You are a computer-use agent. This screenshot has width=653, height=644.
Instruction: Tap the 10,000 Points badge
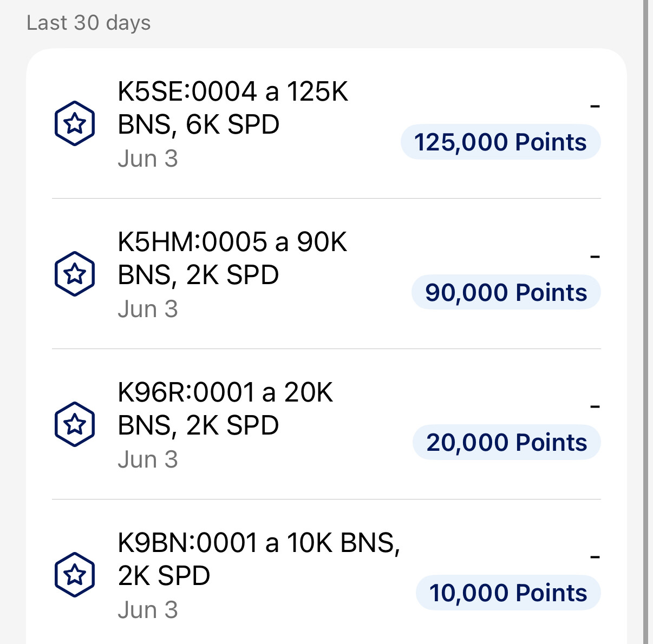coord(508,593)
